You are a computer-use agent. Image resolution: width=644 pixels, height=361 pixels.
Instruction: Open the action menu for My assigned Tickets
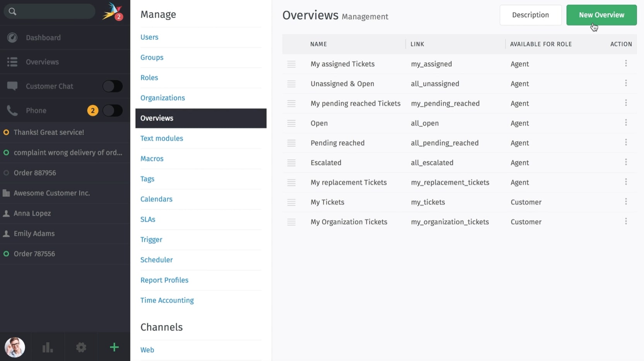click(x=625, y=64)
